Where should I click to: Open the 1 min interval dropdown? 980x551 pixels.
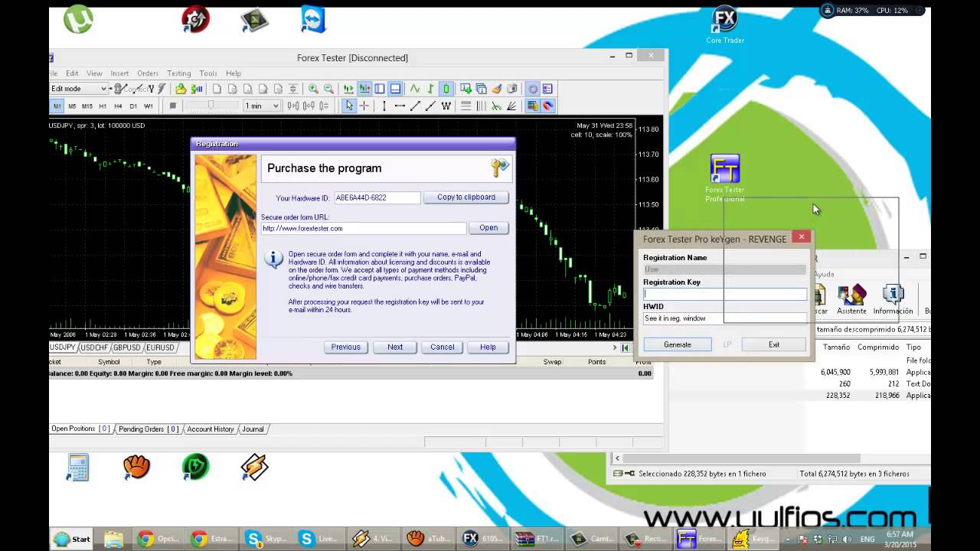[x=262, y=106]
